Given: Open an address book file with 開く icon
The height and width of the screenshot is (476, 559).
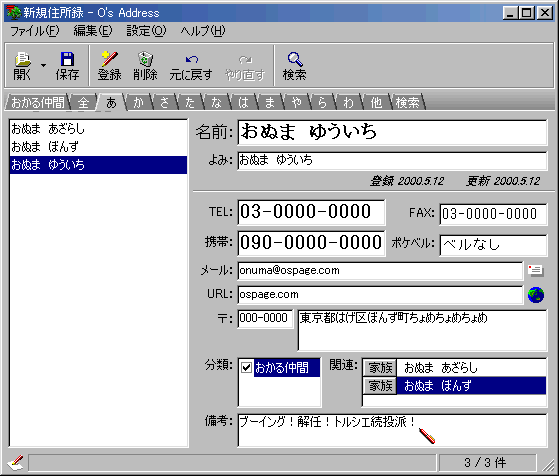Looking at the screenshot, I should coord(22,66).
